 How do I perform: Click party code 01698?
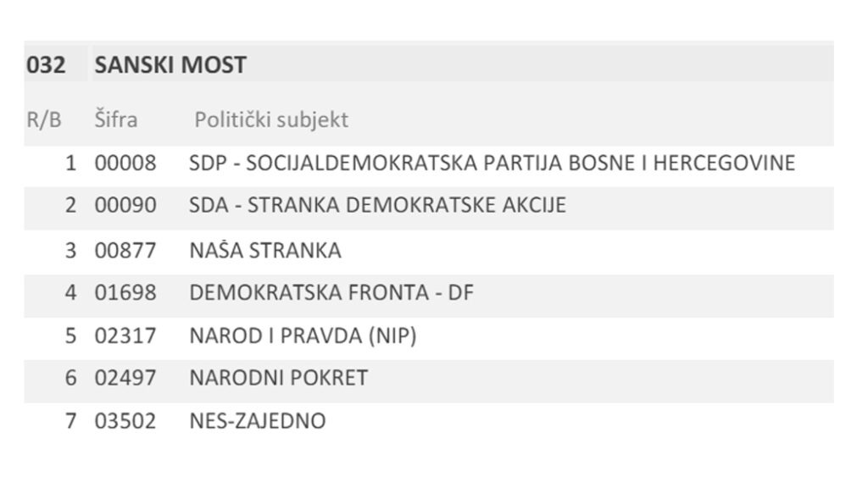pyautogui.click(x=125, y=293)
